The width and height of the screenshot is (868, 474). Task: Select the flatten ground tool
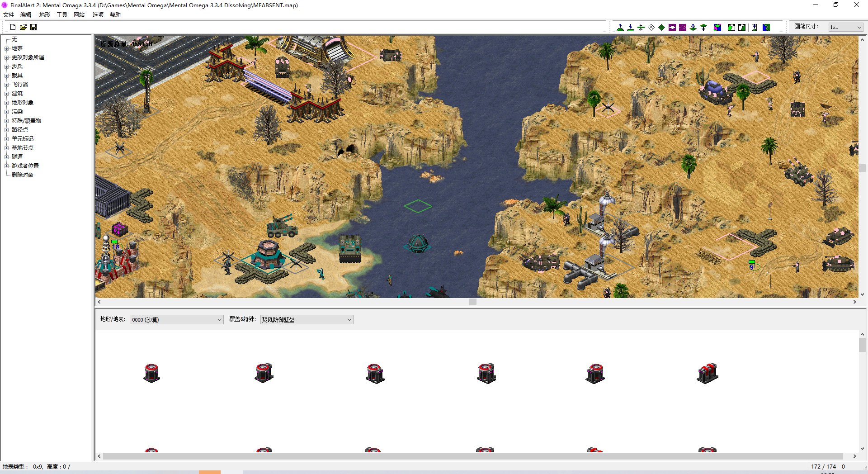point(641,28)
